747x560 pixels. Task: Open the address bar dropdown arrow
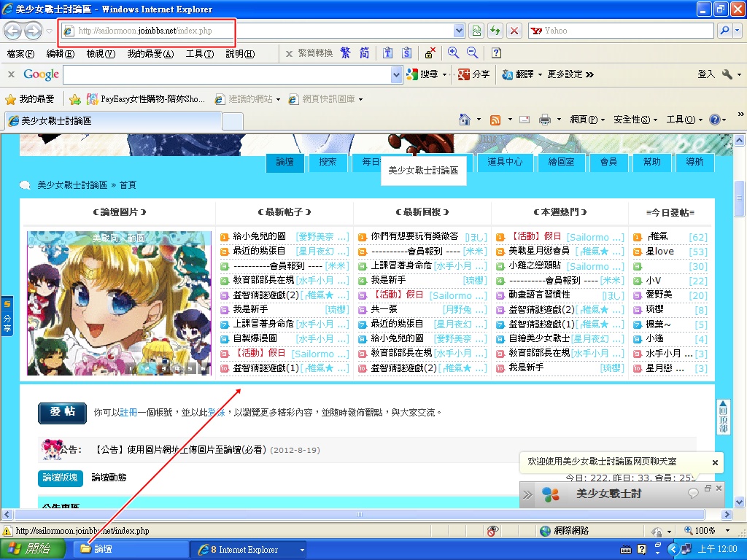point(459,31)
